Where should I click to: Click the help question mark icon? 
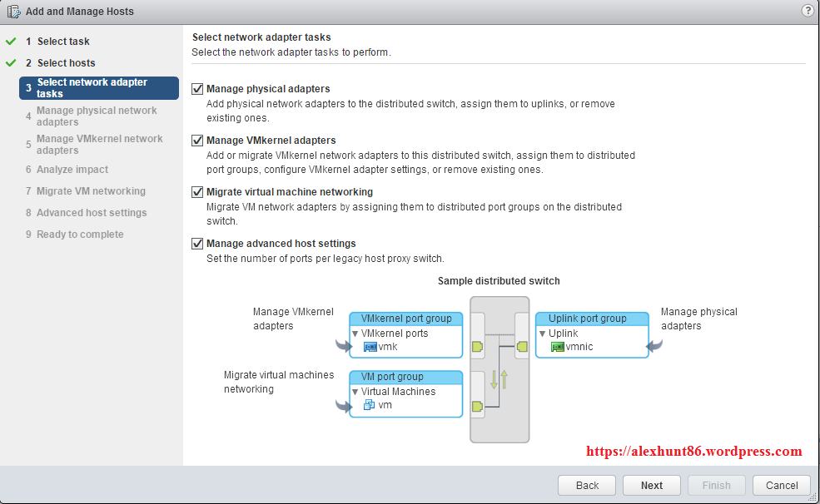[807, 11]
